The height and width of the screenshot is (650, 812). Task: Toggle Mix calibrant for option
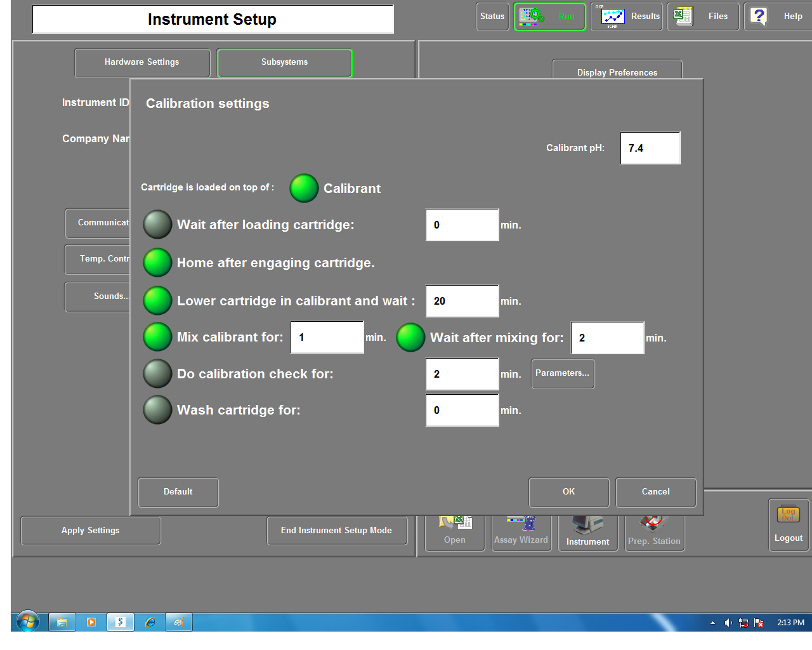pyautogui.click(x=157, y=336)
